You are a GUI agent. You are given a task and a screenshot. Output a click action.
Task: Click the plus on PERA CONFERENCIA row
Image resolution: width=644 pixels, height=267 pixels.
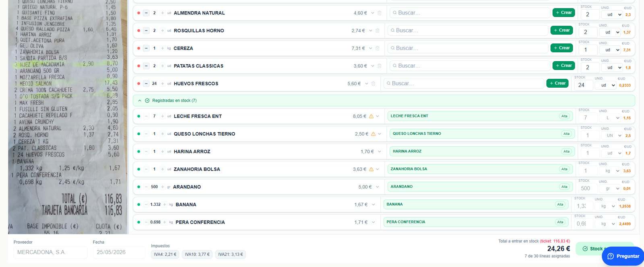coord(165,222)
